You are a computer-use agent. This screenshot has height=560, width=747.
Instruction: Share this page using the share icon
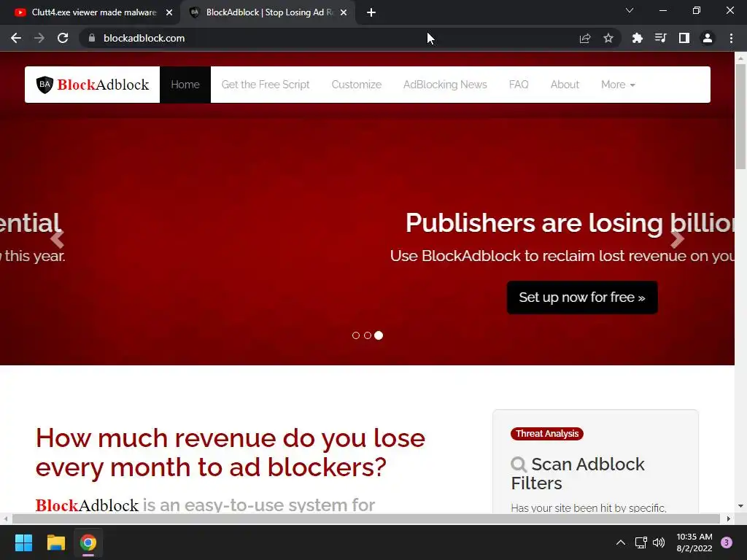(585, 38)
